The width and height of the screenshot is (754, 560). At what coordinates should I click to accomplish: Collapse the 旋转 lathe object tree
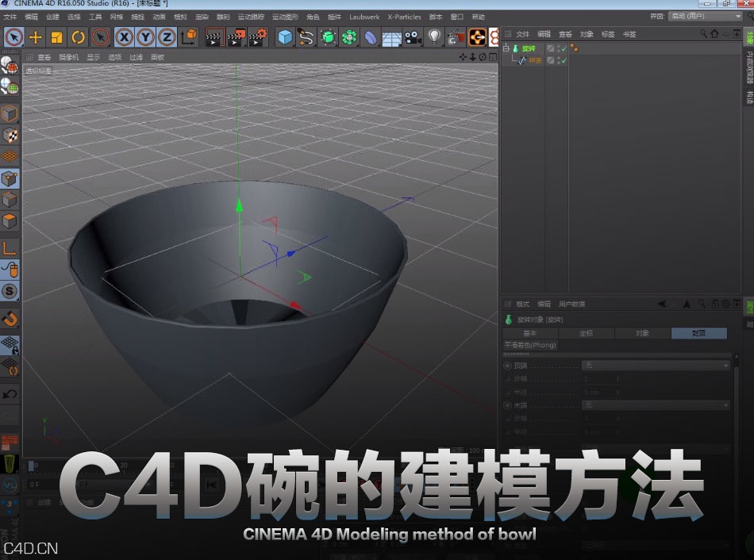tap(506, 48)
